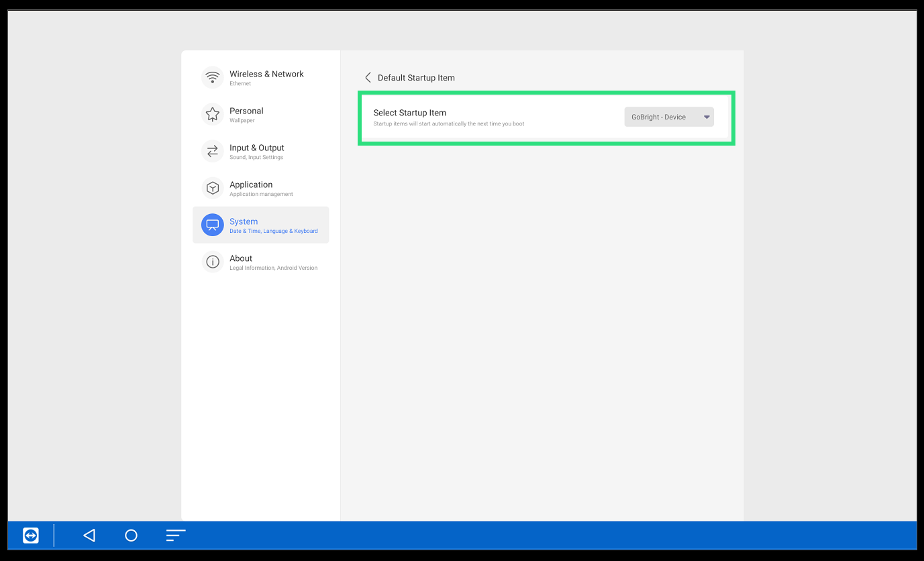924x561 pixels.
Task: Click the 'Startup items will start automatically' description
Action: (x=449, y=124)
